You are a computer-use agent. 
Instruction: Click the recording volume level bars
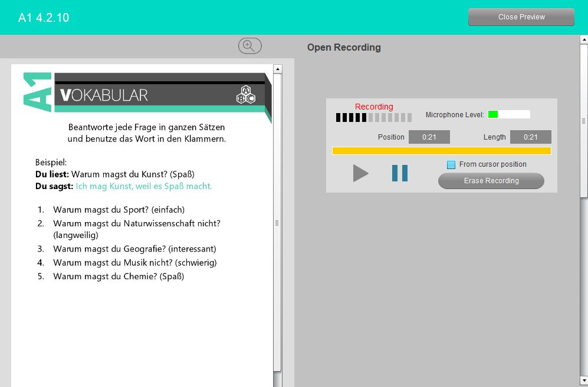click(x=364, y=118)
